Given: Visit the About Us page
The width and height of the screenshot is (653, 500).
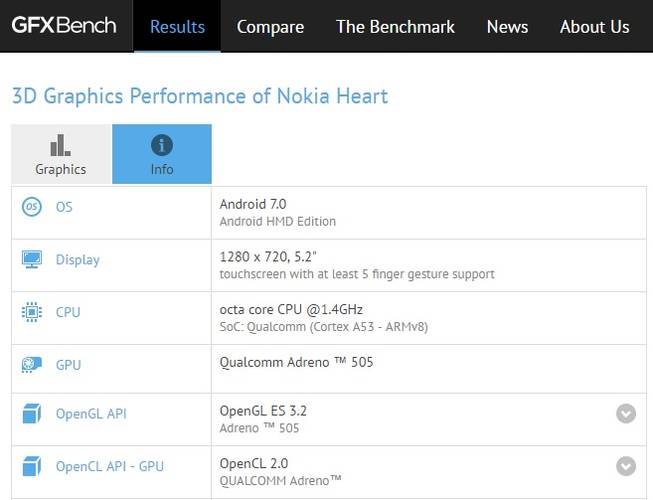Looking at the screenshot, I should click(594, 27).
